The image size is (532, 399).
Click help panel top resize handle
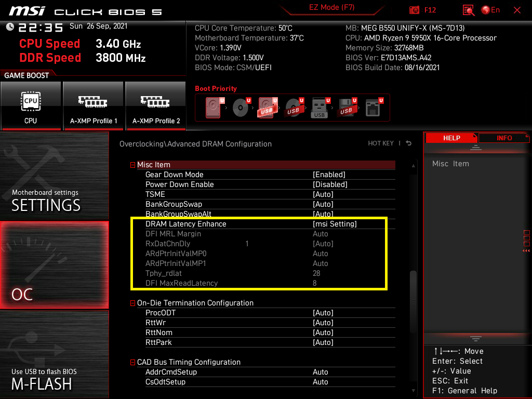click(x=476, y=148)
